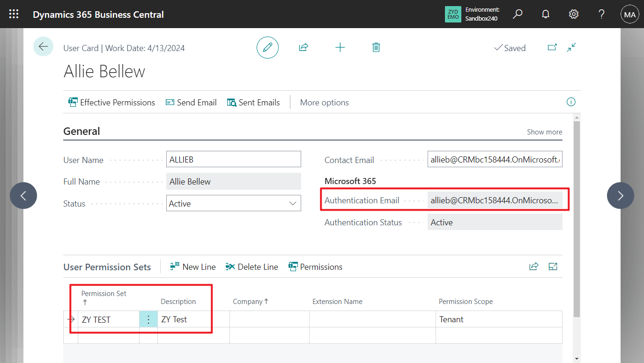Open More options in the action bar
This screenshot has width=644, height=363.
[324, 102]
